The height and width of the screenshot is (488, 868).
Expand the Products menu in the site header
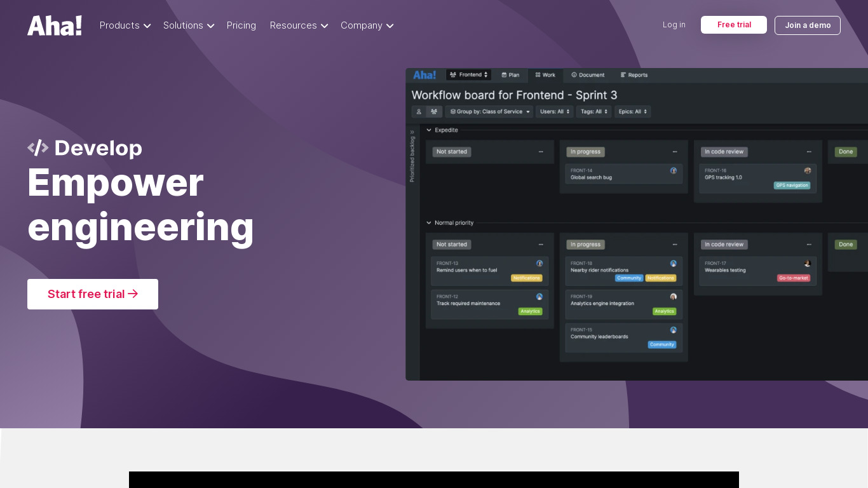pyautogui.click(x=125, y=25)
